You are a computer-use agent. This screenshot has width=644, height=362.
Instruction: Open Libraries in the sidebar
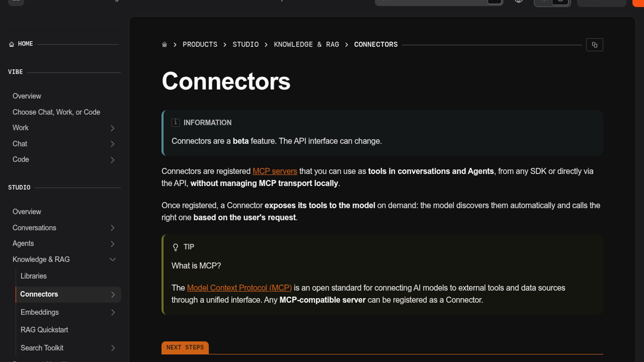[x=34, y=276]
